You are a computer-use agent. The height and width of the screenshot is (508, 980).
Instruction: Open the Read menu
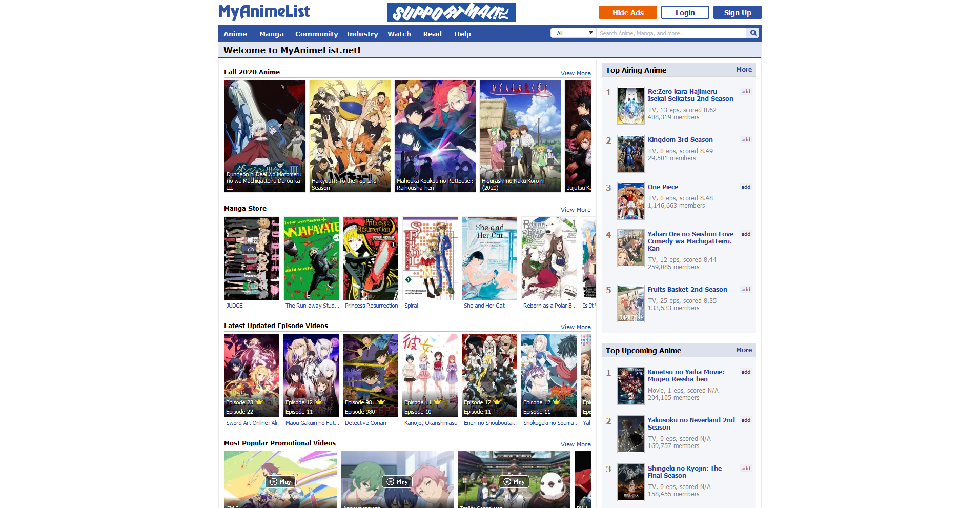pos(432,34)
